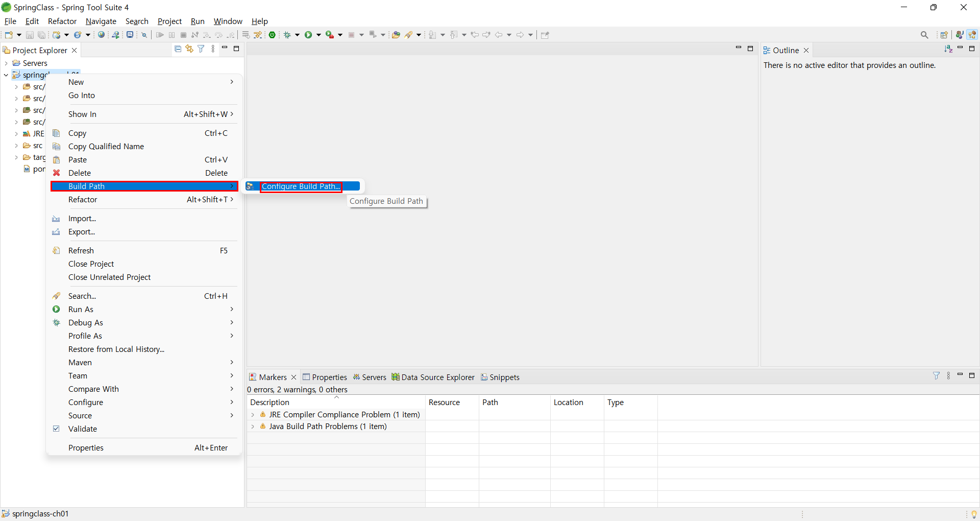Viewport: 980px width, 521px height.
Task: Click the Back navigation arrow icon
Action: pyautogui.click(x=499, y=35)
